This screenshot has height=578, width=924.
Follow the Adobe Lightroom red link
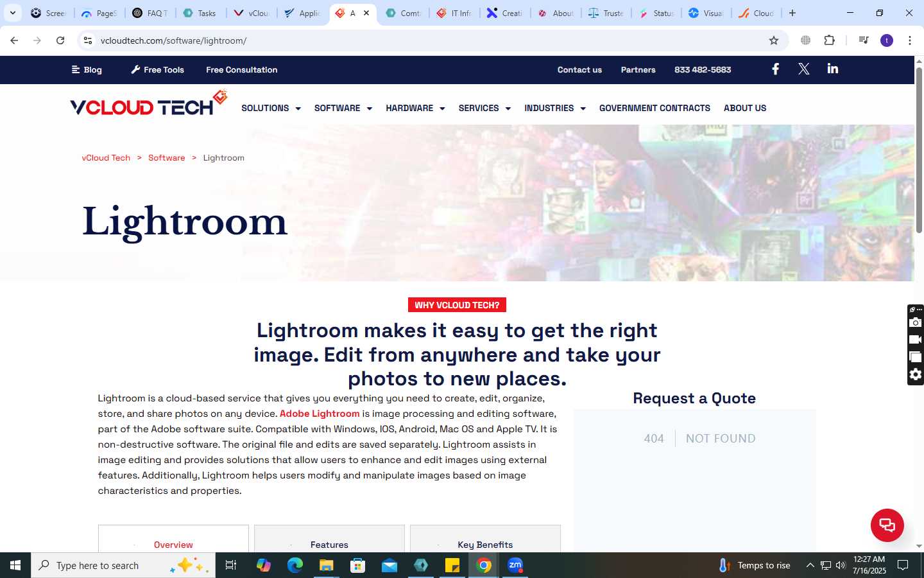[320, 414]
